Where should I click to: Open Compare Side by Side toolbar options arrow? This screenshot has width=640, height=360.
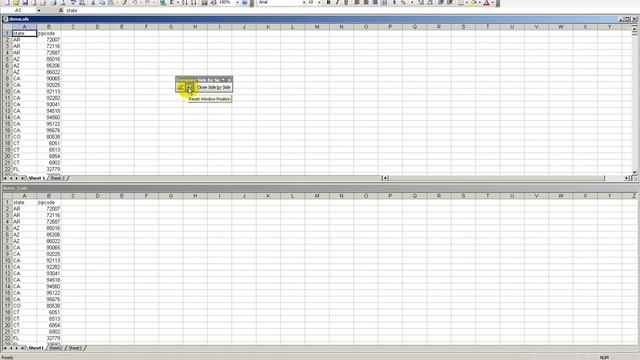tap(223, 80)
